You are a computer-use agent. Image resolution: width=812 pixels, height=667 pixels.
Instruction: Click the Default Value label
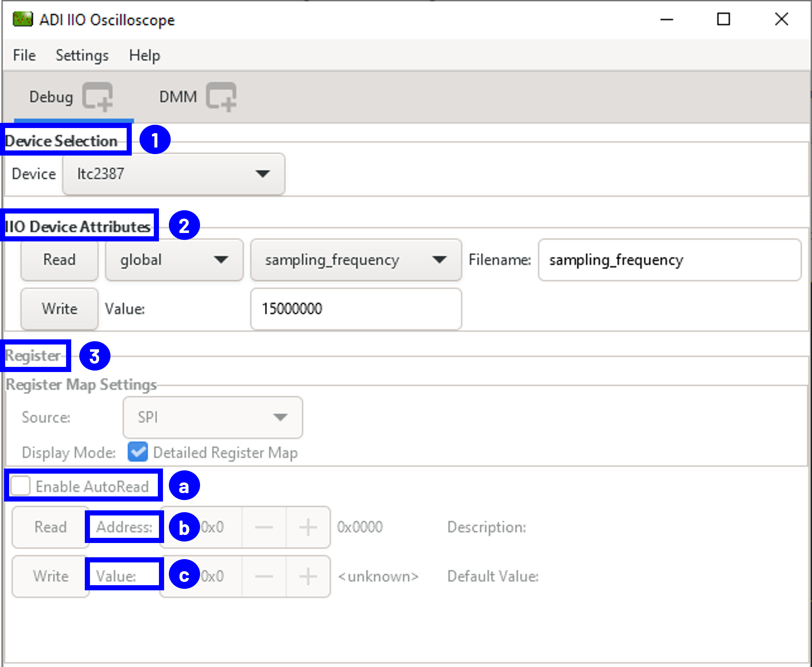493,576
